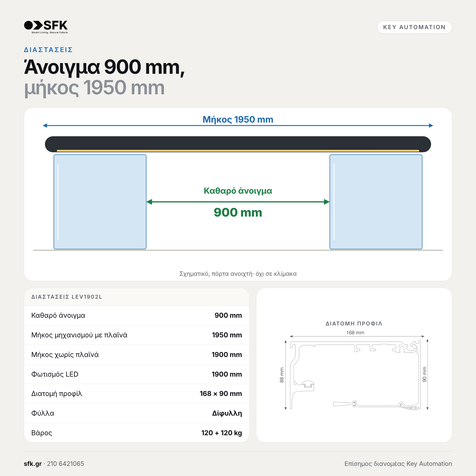Click the '900 mm' table value

point(228,315)
